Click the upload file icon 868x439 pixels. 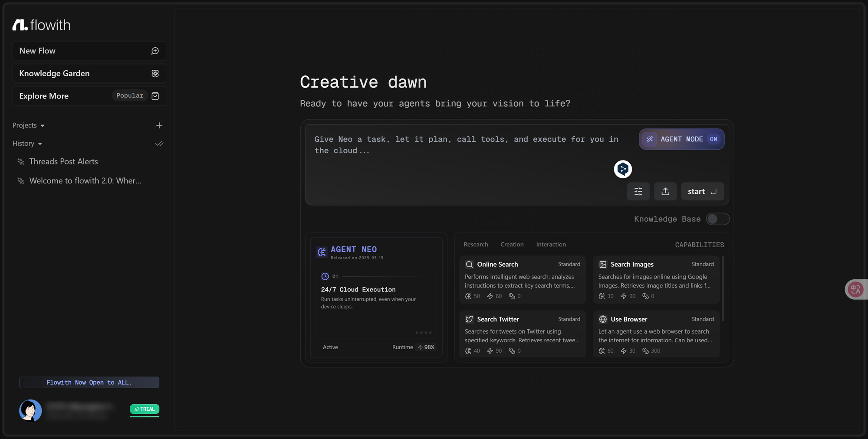(665, 191)
